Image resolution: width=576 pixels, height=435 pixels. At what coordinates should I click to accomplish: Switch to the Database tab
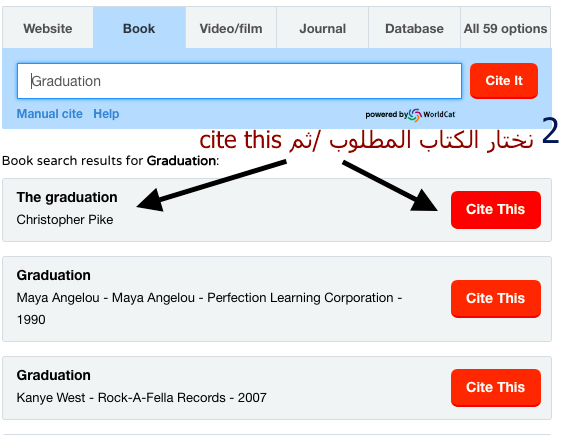pos(414,28)
